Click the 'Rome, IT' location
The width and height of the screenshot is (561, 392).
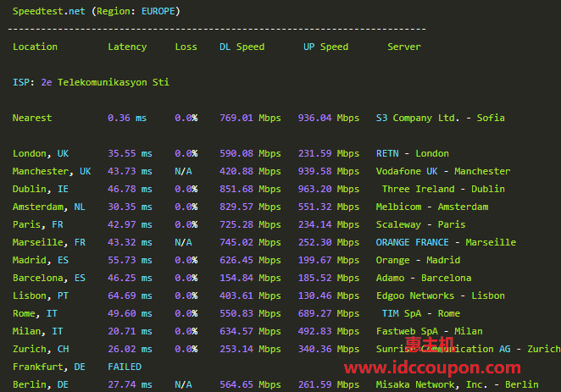click(35, 313)
